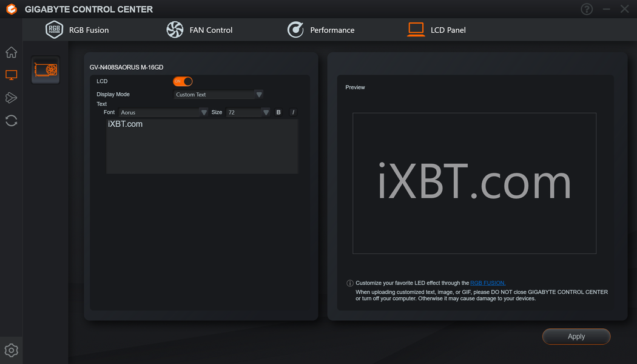This screenshot has height=364, width=637.
Task: Toggle italic text with I button
Action: [x=293, y=112]
